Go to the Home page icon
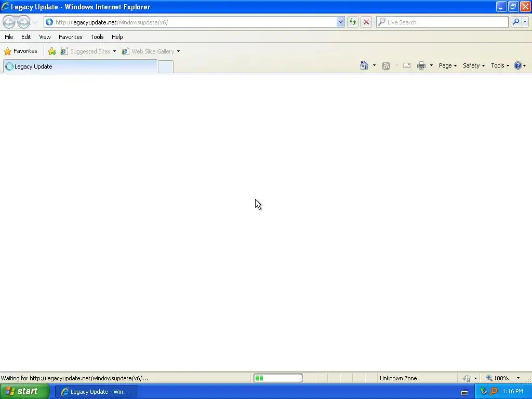Image resolution: width=532 pixels, height=399 pixels. pyautogui.click(x=364, y=65)
